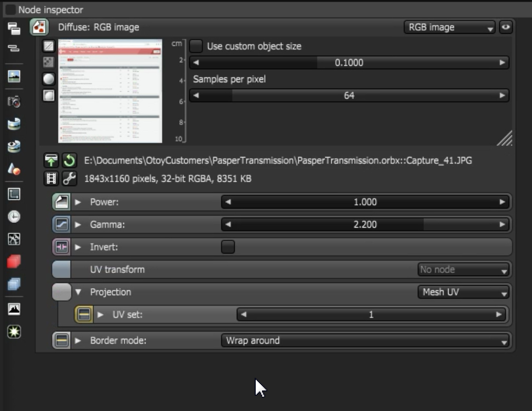Click the load image file icon
Viewport: 532px width, 411px height.
click(x=51, y=160)
